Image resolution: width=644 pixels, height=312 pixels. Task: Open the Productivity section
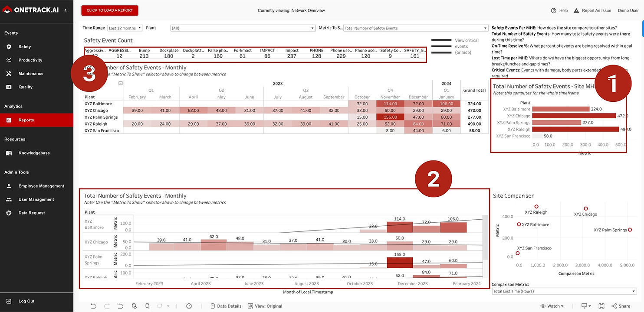pos(30,60)
